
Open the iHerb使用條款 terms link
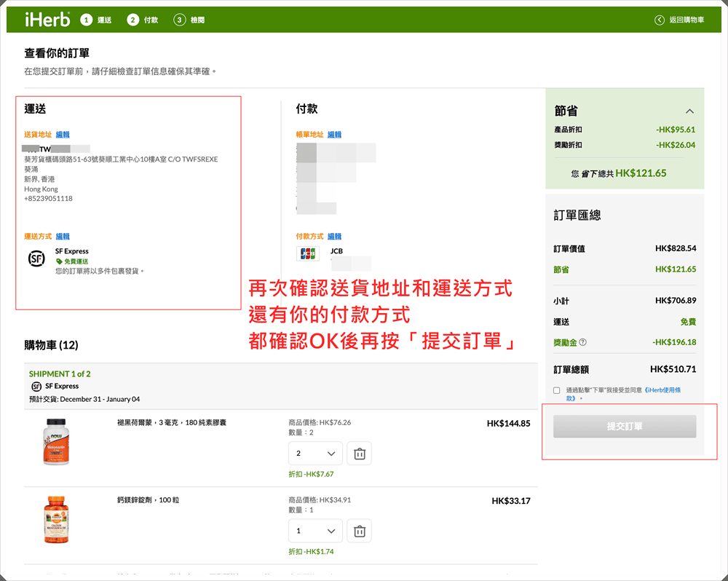coord(662,390)
